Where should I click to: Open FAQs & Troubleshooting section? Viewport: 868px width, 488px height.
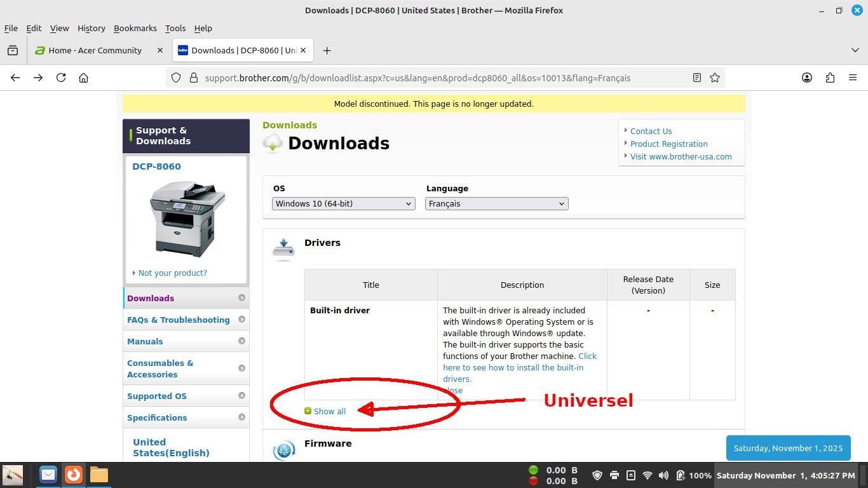tap(186, 320)
